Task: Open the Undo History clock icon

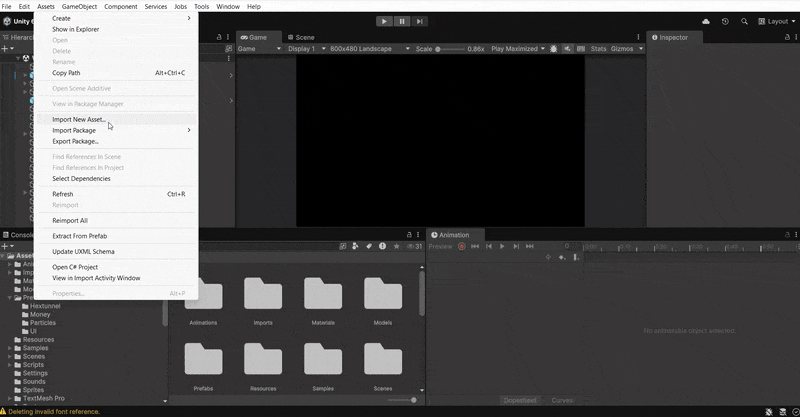Action: click(725, 21)
